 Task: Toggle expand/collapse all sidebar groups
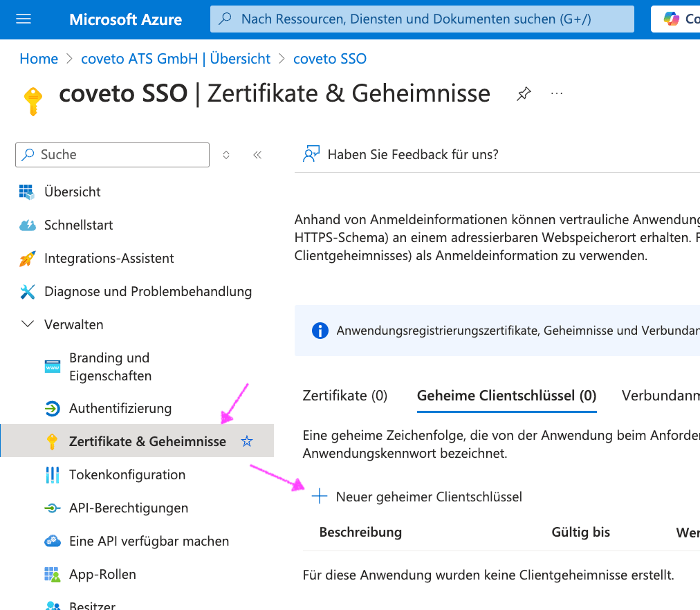pyautogui.click(x=226, y=155)
